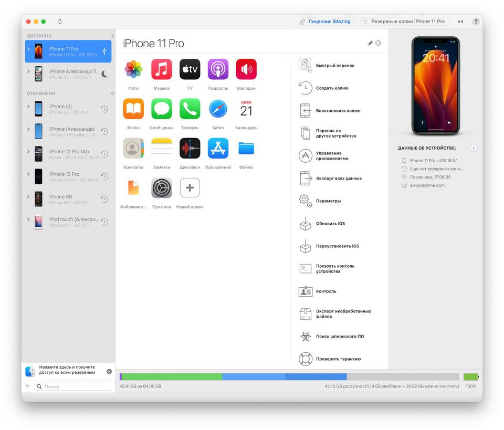Screen dimensions: 504x430
Task: Click the refresh icon in title bar
Action: 60,22
